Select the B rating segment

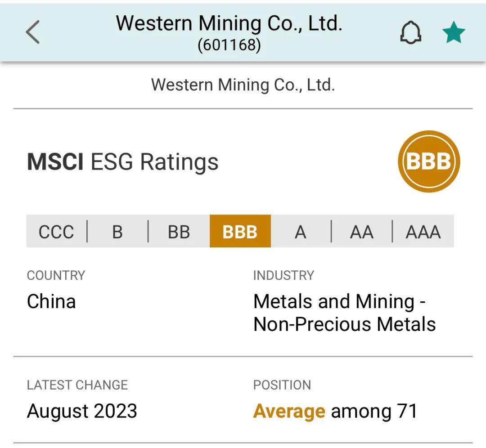pyautogui.click(x=117, y=231)
